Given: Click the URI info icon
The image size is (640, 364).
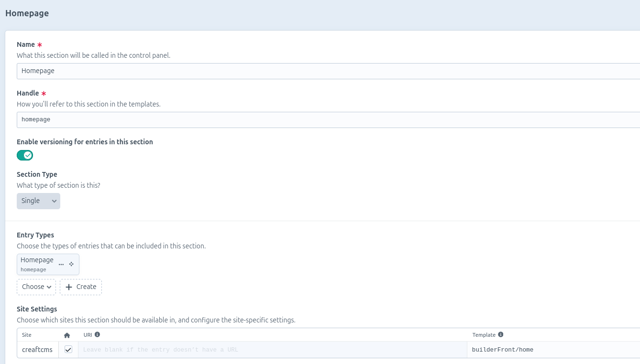Looking at the screenshot, I should pyautogui.click(x=97, y=334).
